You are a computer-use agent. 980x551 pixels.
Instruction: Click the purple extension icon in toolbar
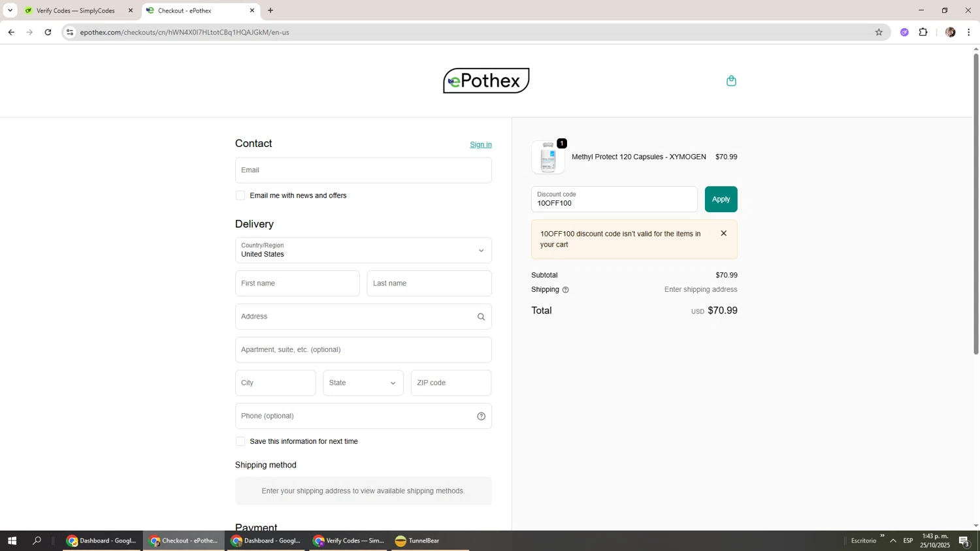coord(904,32)
